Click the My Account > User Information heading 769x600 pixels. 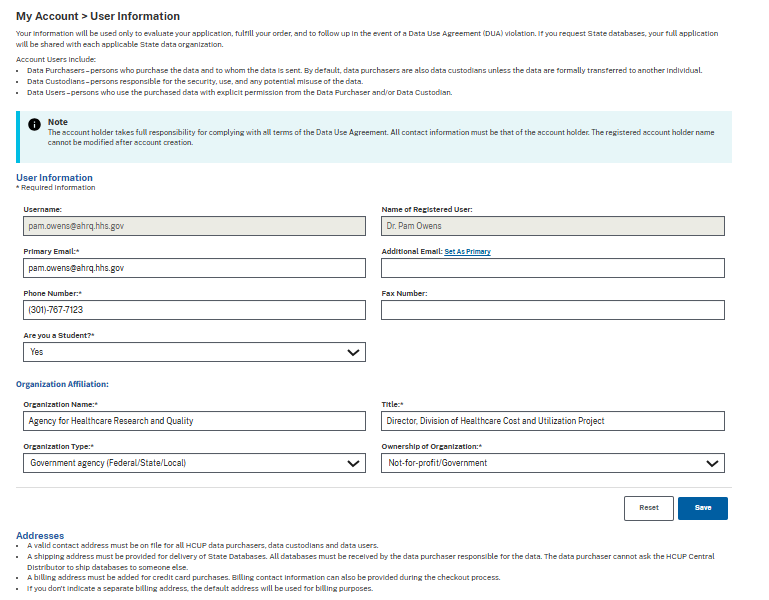98,17
